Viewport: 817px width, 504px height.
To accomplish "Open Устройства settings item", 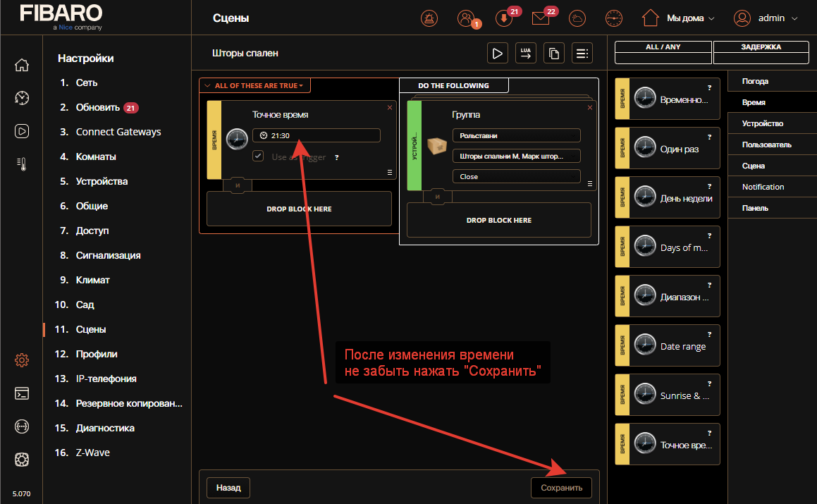I will pyautogui.click(x=102, y=181).
